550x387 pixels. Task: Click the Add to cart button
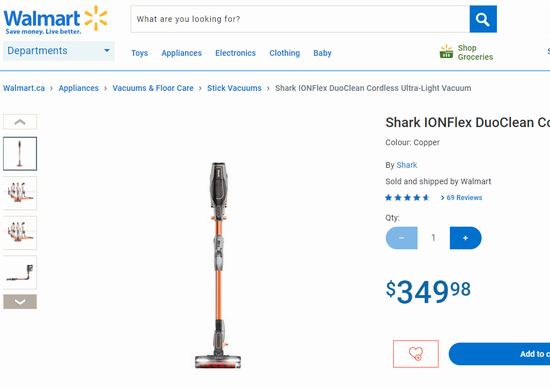(x=499, y=354)
